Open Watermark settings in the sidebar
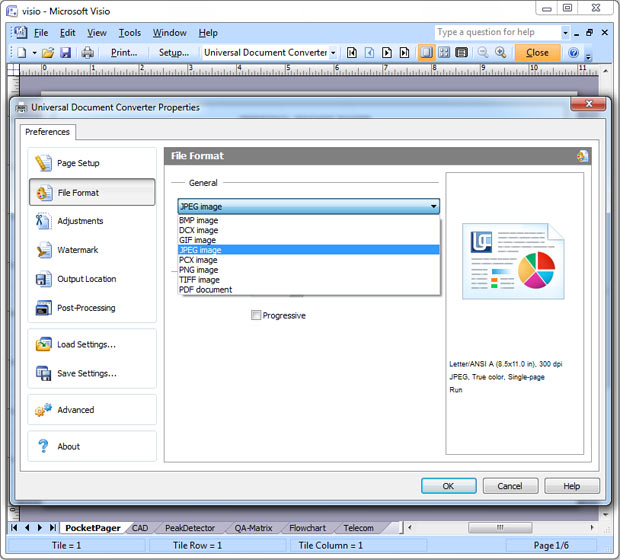Screen dimensions: 620x560 tap(92, 250)
